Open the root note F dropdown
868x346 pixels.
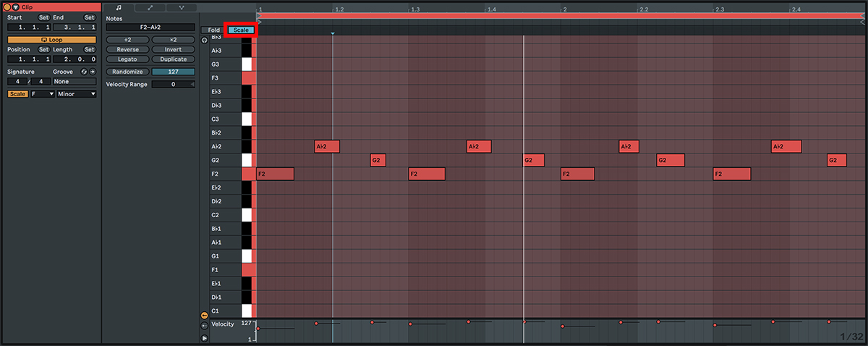[43, 94]
